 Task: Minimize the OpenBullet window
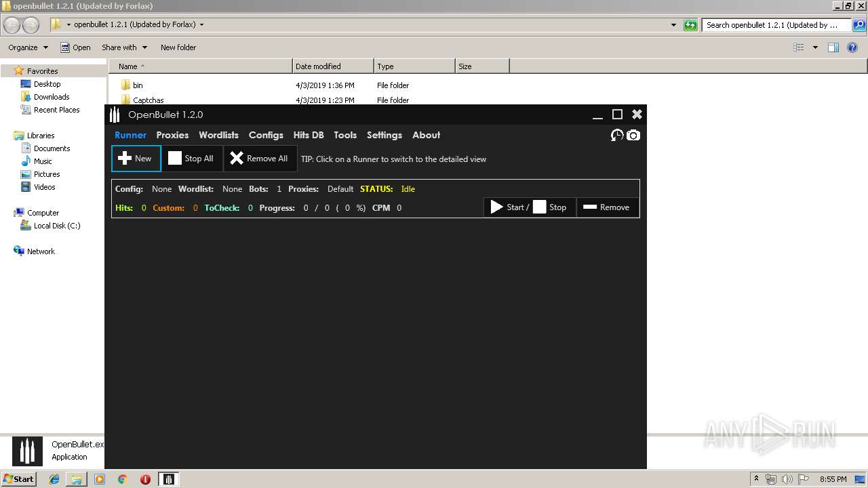click(597, 115)
